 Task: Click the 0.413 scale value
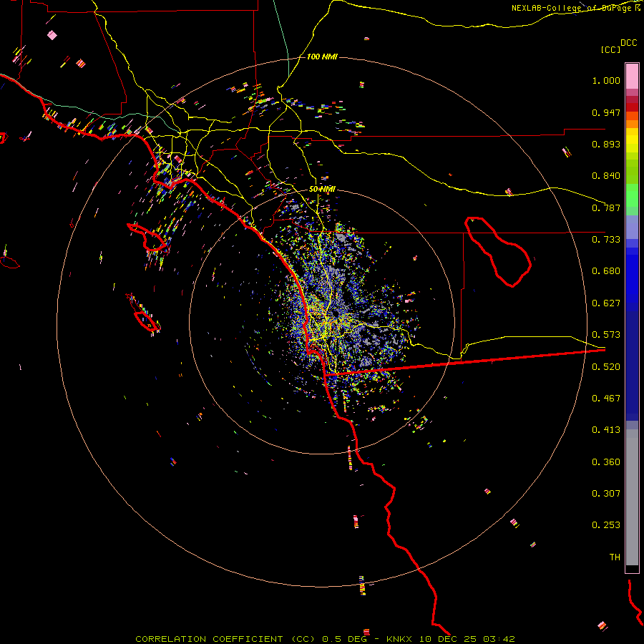pos(606,430)
